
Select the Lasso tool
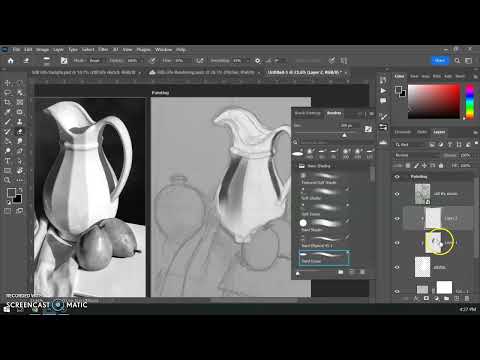[8, 92]
